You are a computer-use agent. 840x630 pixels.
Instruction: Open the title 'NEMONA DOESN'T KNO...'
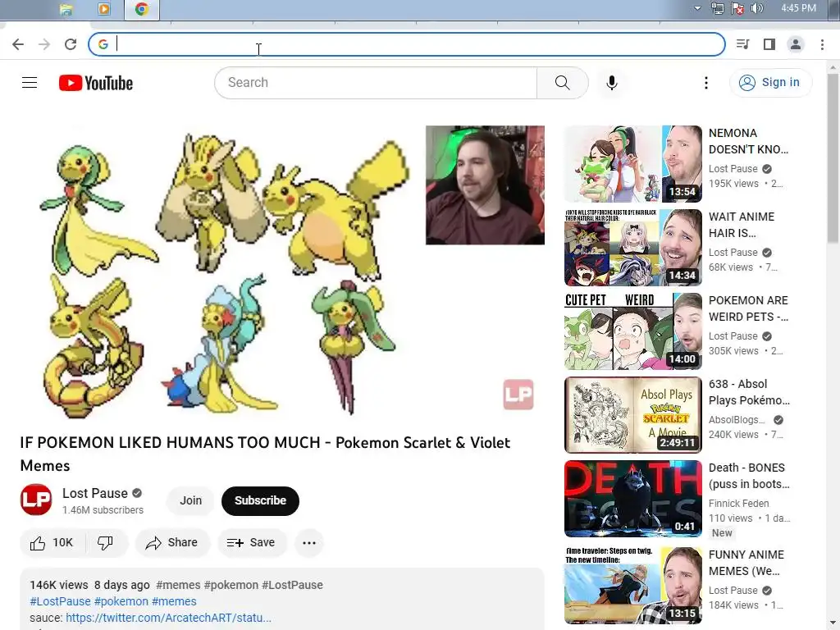(748, 141)
